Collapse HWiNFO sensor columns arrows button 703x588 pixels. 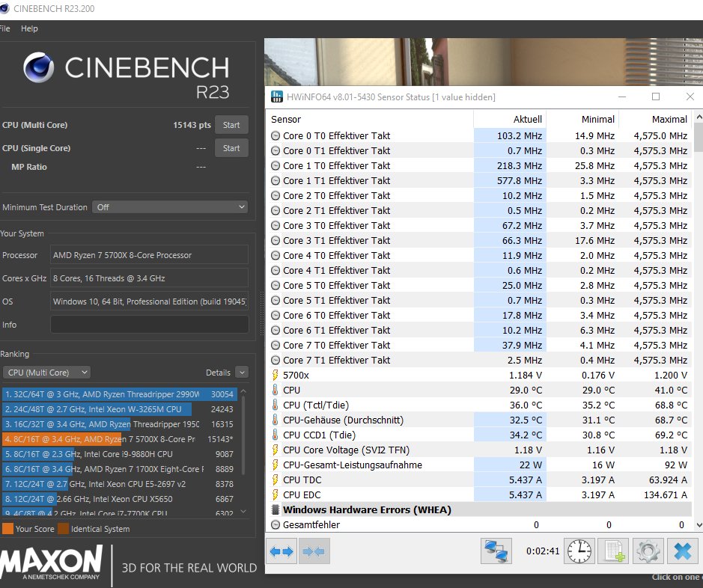point(314,551)
